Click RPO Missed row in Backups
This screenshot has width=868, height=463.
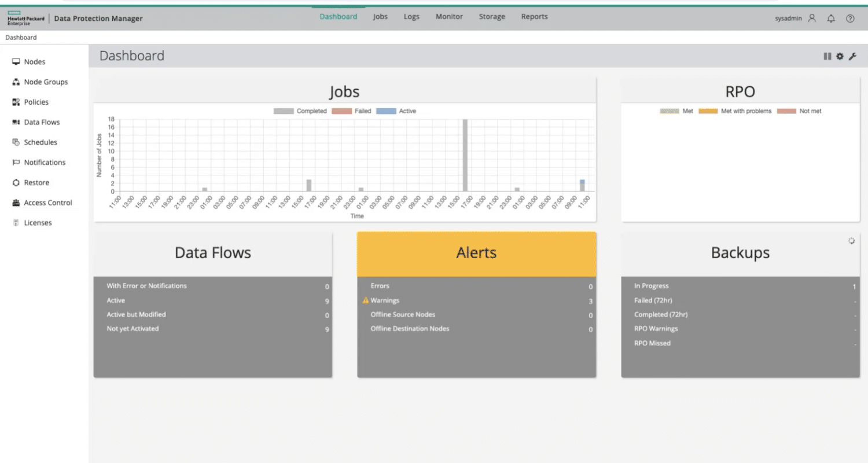coord(740,343)
